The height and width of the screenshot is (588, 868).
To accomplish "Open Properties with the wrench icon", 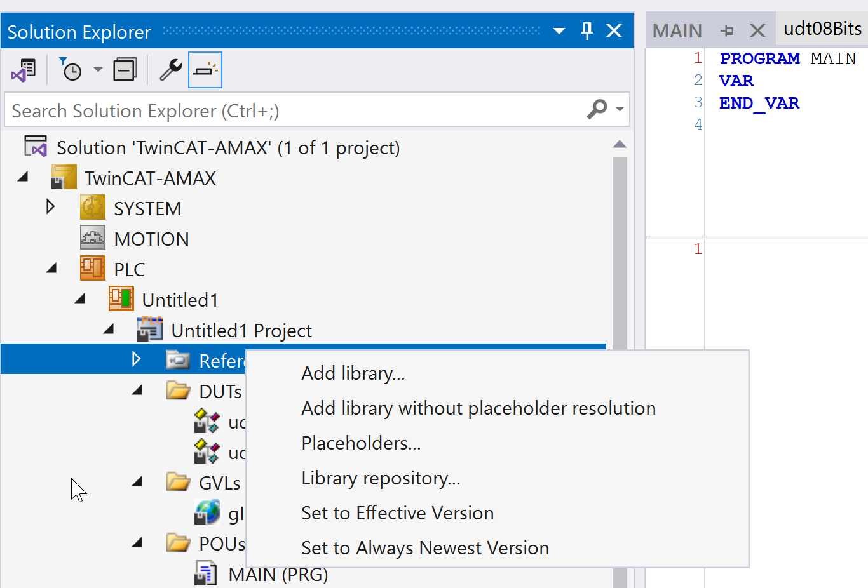I will [x=170, y=70].
